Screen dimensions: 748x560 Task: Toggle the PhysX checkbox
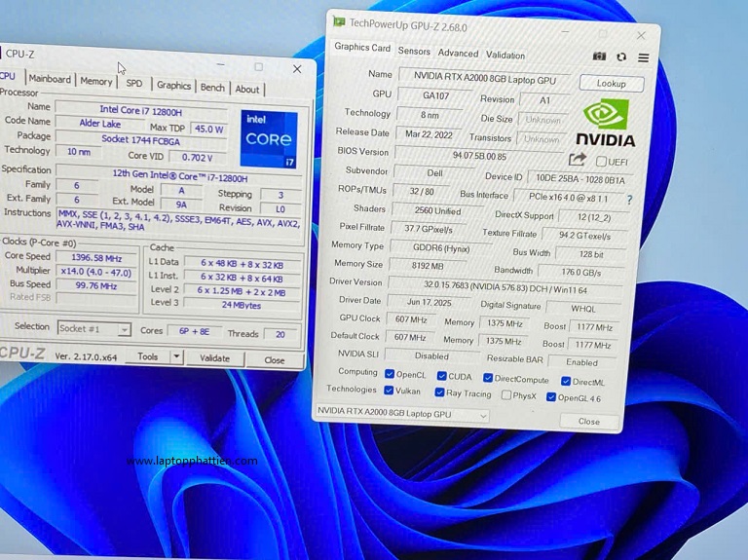[x=506, y=395]
